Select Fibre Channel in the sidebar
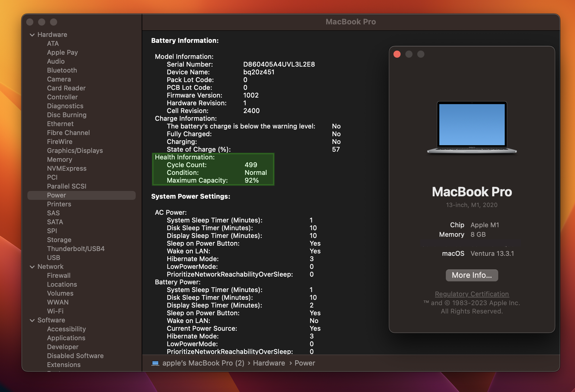 coord(68,133)
